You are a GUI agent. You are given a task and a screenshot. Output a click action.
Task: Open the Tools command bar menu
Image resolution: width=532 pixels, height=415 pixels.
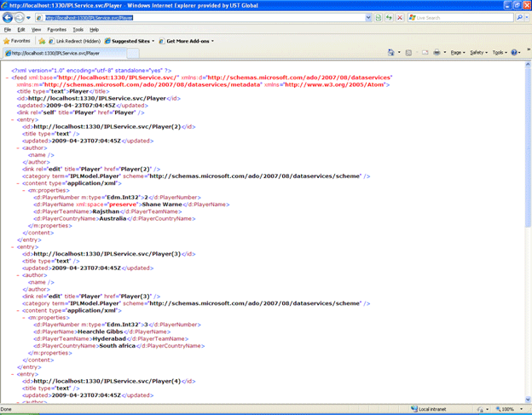pyautogui.click(x=500, y=52)
